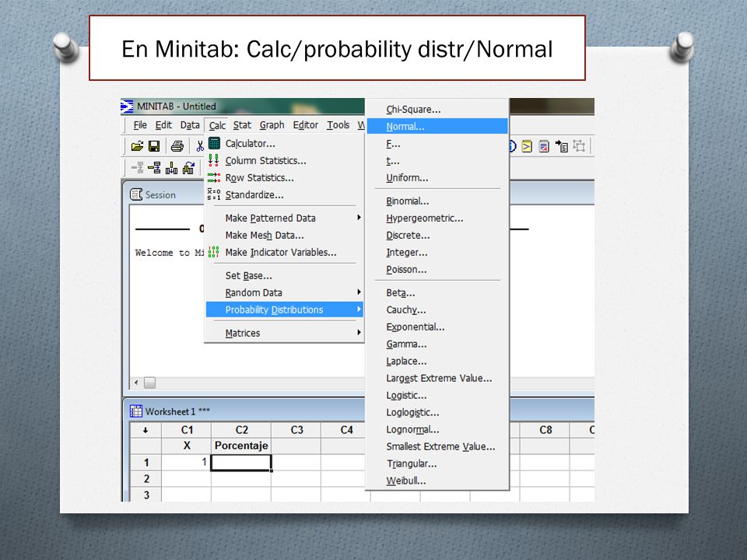This screenshot has width=747, height=560.
Task: Click the Insert Rows toolbar icon
Action: point(154,168)
